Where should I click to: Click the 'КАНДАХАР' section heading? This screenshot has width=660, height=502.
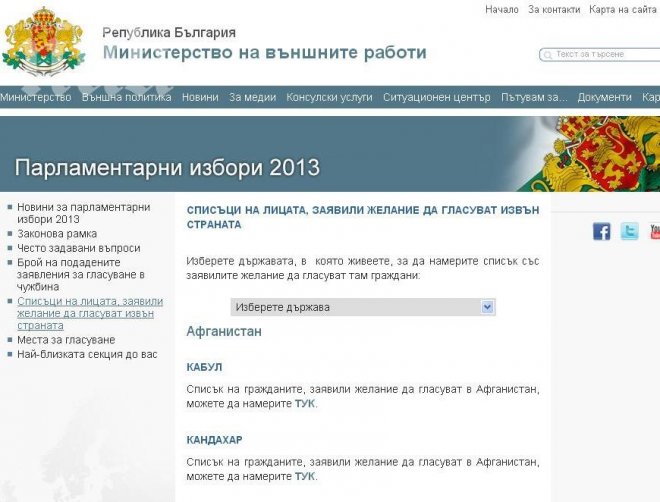pyautogui.click(x=214, y=440)
